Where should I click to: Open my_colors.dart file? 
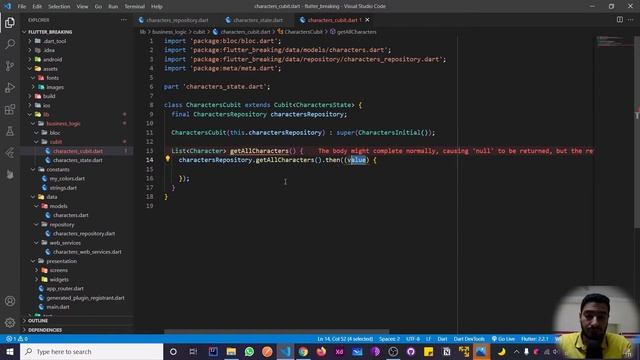(x=67, y=178)
